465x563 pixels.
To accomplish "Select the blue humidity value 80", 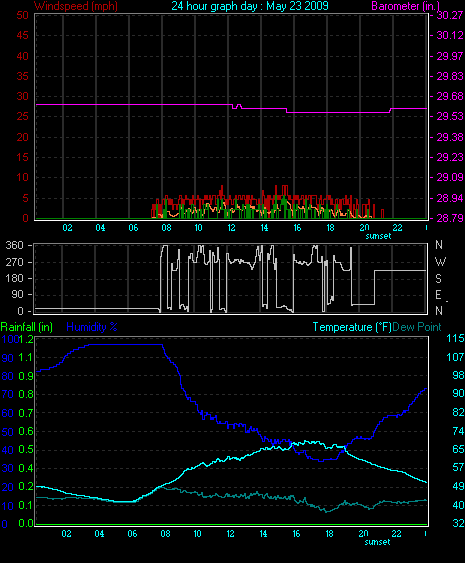I will tap(8, 376).
